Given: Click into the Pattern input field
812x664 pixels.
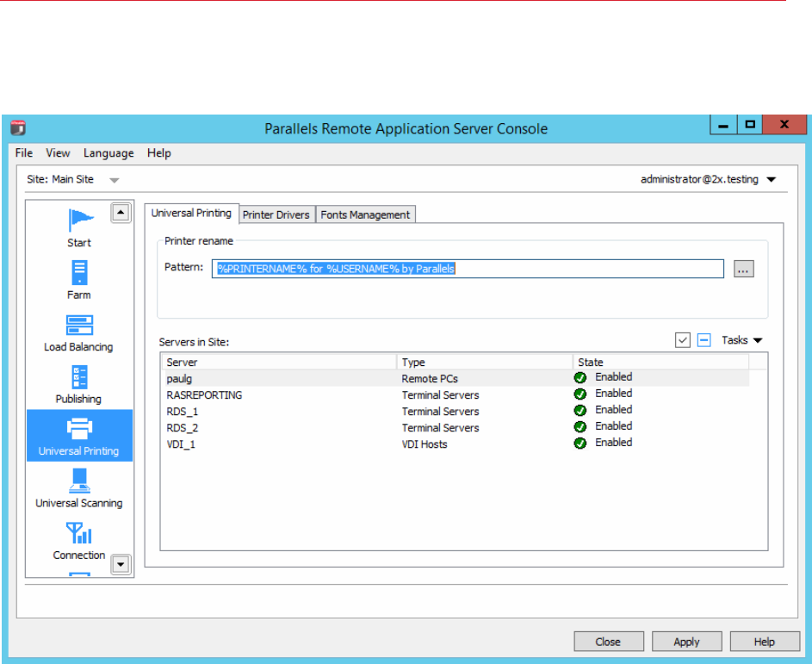Looking at the screenshot, I should [x=468, y=269].
